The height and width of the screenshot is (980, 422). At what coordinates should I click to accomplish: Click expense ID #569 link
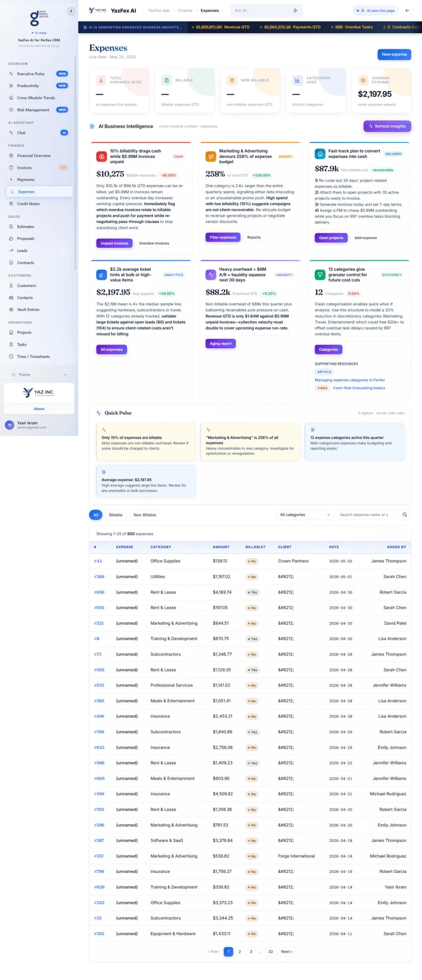[x=99, y=577]
